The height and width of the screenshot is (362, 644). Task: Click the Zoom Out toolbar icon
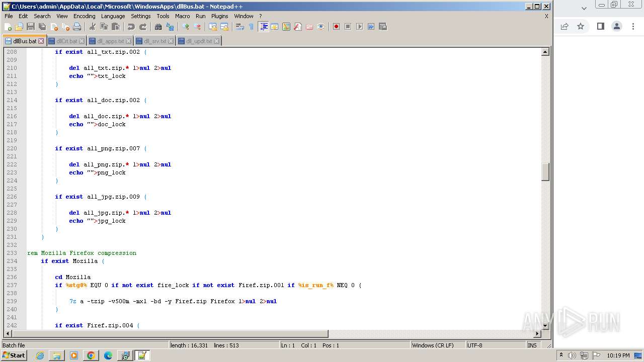coord(197,27)
